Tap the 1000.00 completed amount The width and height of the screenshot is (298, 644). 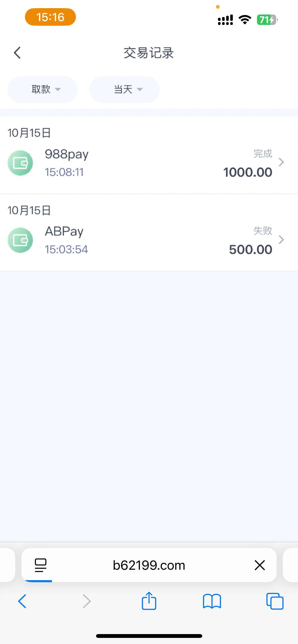[x=248, y=172]
